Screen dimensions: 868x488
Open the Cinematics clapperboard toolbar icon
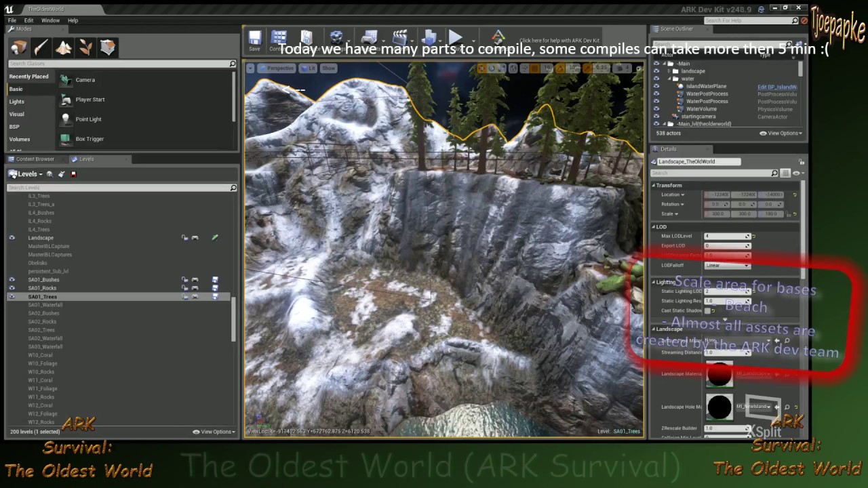[x=400, y=37]
